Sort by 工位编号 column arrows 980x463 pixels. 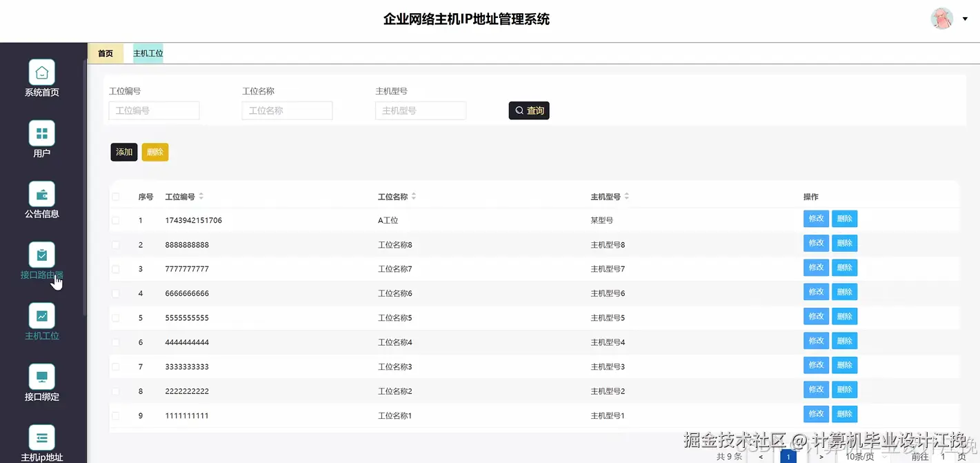[x=201, y=197]
